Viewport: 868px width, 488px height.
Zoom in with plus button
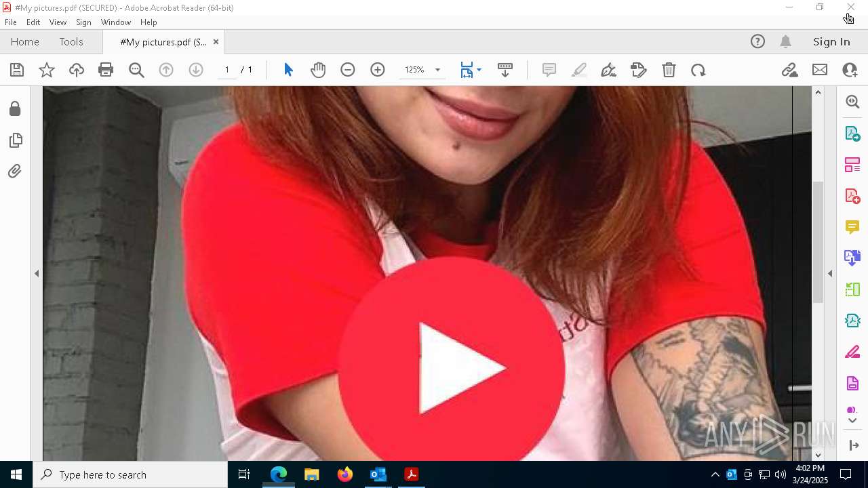point(378,70)
